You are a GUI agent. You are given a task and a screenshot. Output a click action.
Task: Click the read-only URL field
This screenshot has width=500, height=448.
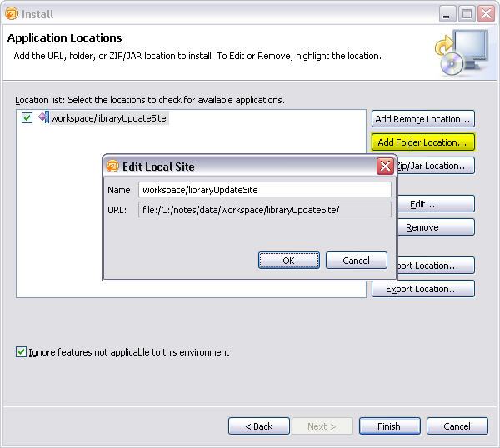tap(265, 210)
